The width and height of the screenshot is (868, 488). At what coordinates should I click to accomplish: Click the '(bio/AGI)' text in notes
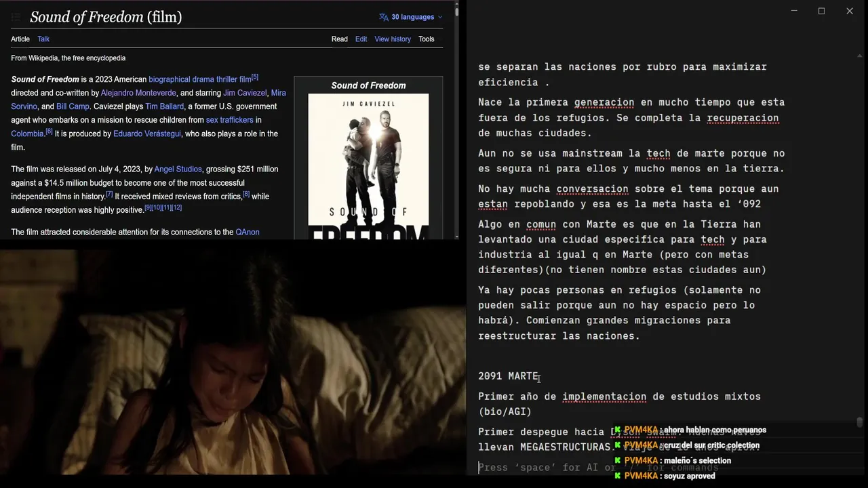pyautogui.click(x=505, y=411)
